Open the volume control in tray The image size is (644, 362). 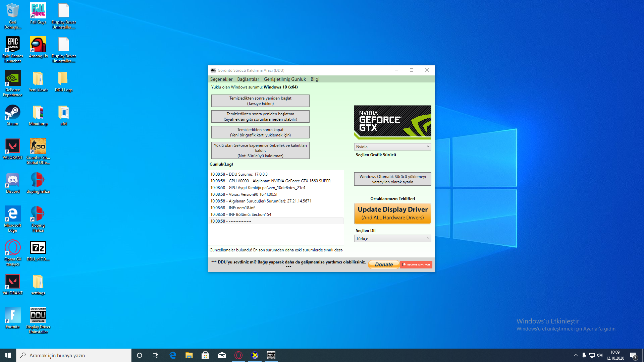point(600,355)
